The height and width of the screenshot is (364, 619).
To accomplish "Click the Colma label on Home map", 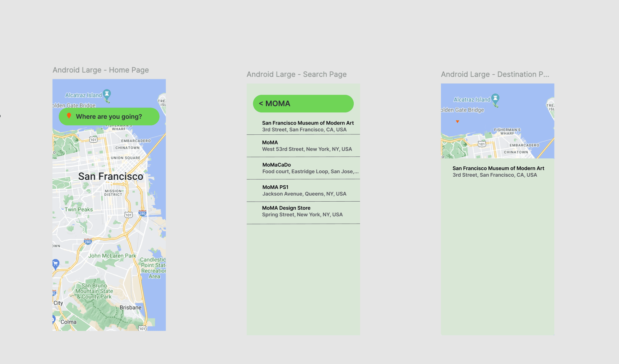I will [x=69, y=322].
